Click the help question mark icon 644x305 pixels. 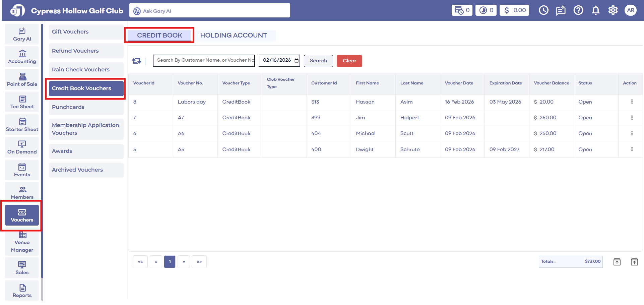click(578, 10)
